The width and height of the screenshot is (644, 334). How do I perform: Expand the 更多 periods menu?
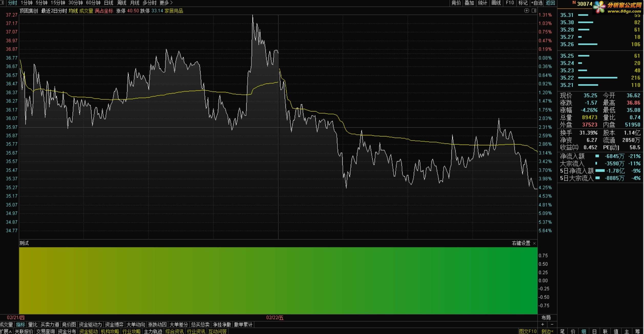[x=166, y=3]
